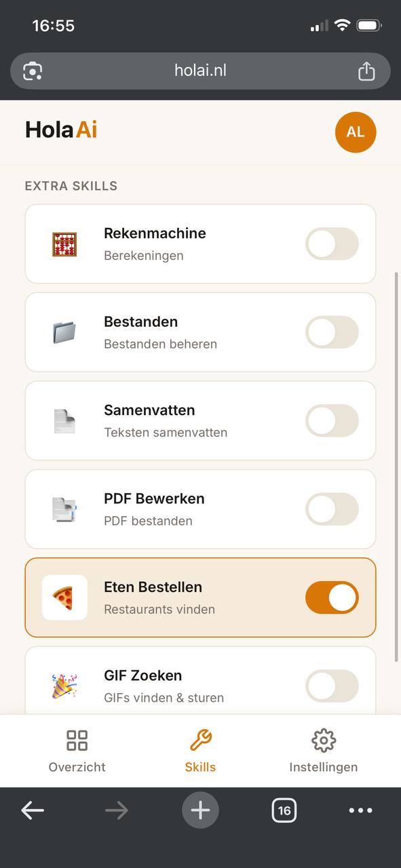Click the wrench icon above Skills
The image size is (401, 868).
pyautogui.click(x=200, y=740)
